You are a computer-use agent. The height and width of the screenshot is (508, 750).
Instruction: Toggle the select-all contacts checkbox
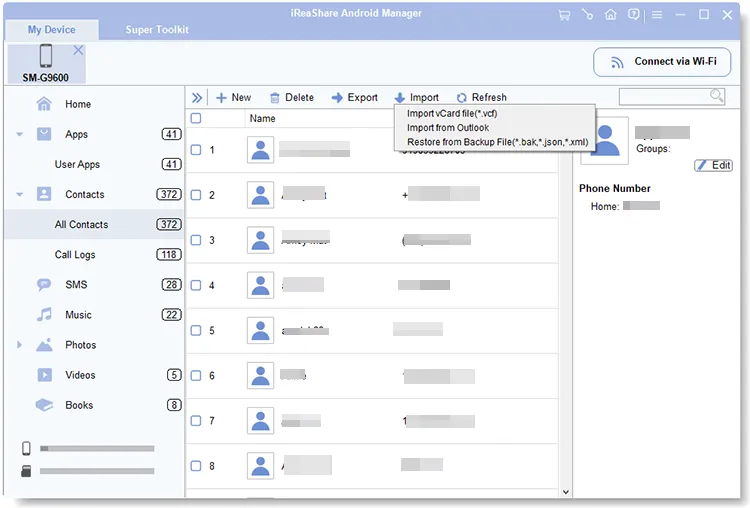(196, 118)
